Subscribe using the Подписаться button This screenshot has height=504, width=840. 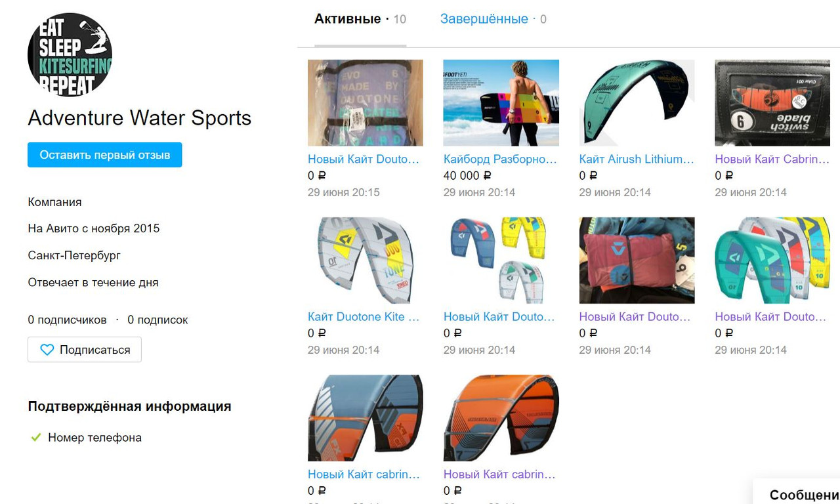pos(85,350)
